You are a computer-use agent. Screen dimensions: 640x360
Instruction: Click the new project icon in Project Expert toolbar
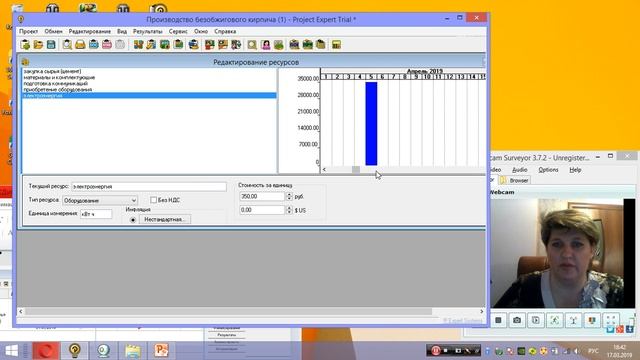click(x=25, y=44)
